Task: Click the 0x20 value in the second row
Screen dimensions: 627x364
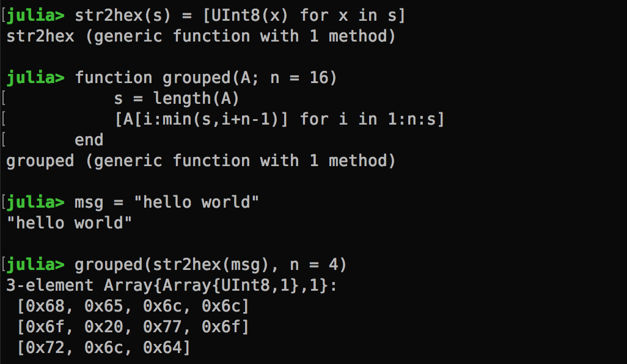Action: [x=104, y=327]
